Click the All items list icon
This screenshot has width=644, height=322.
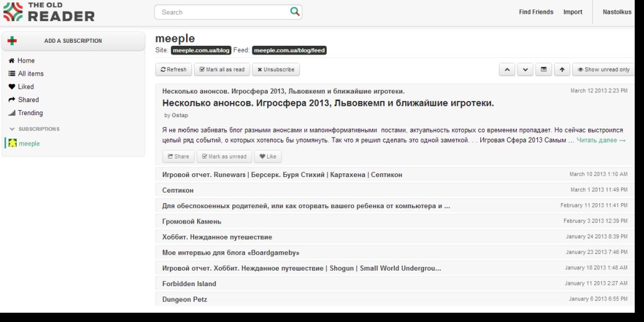12,74
